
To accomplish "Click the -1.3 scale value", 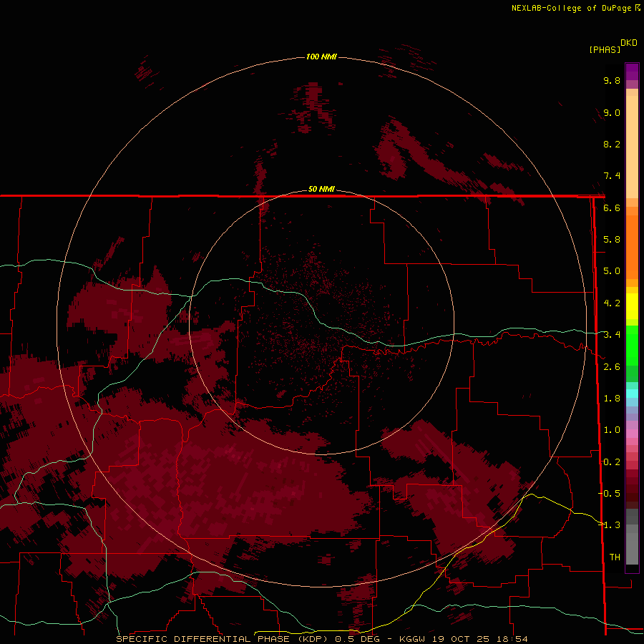I will coord(610,525).
